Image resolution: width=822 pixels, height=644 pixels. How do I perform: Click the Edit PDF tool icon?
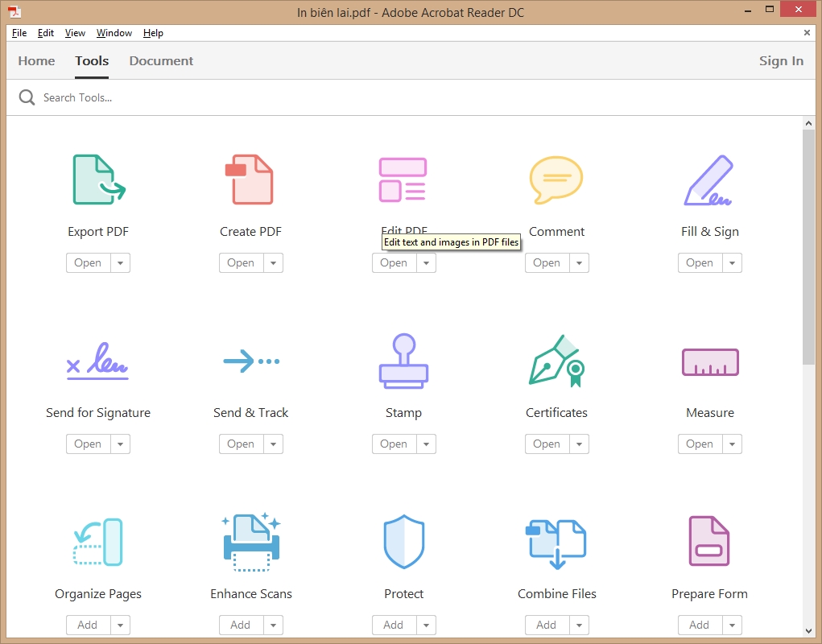[403, 180]
